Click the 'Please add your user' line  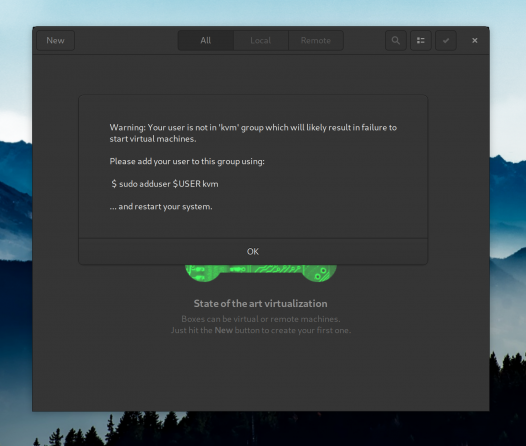pos(187,161)
